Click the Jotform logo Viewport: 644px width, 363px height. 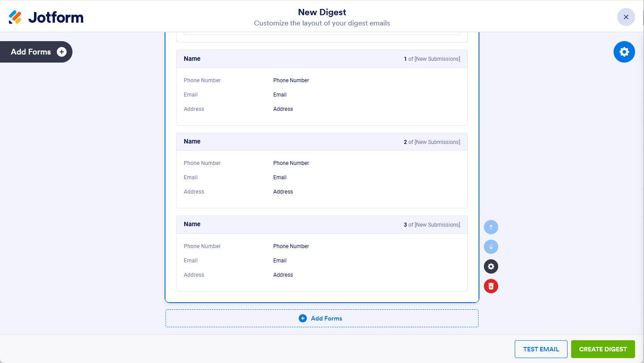pyautogui.click(x=46, y=17)
